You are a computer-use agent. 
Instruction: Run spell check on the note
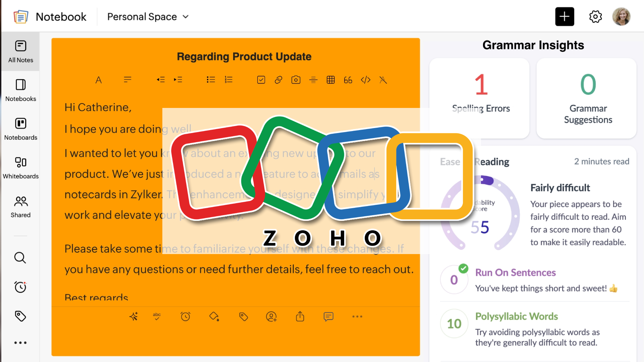point(157,316)
